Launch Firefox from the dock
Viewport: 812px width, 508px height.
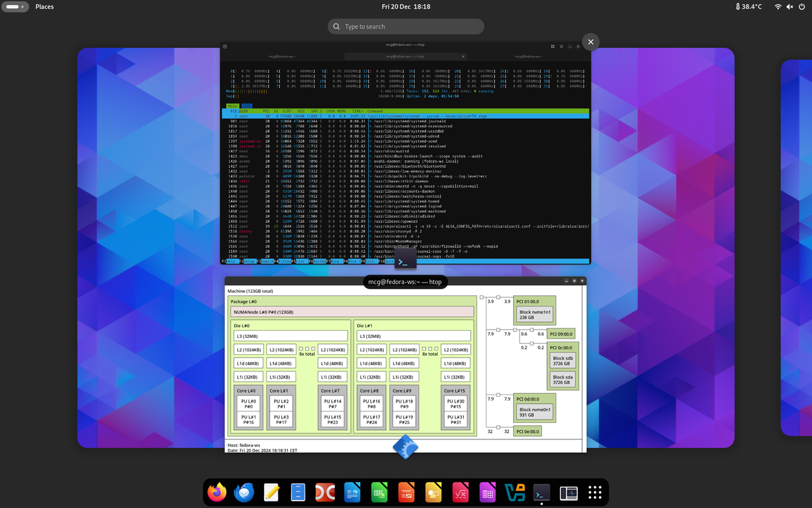(x=217, y=492)
